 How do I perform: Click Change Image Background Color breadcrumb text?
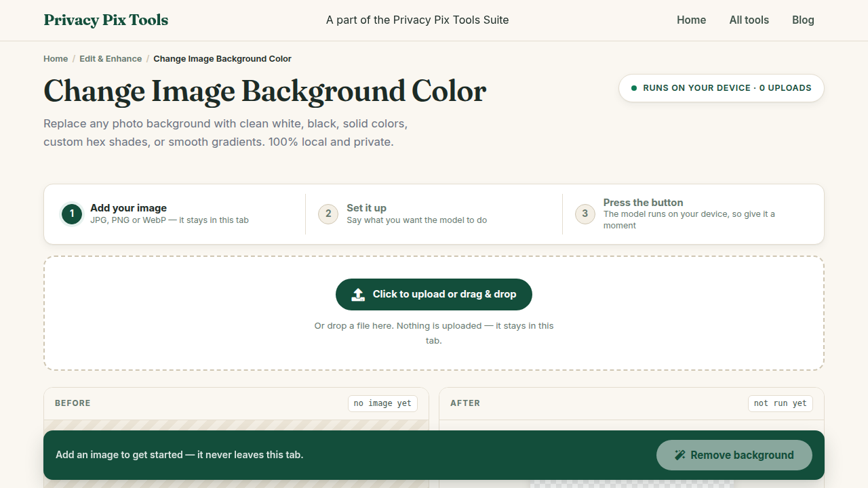pos(222,59)
